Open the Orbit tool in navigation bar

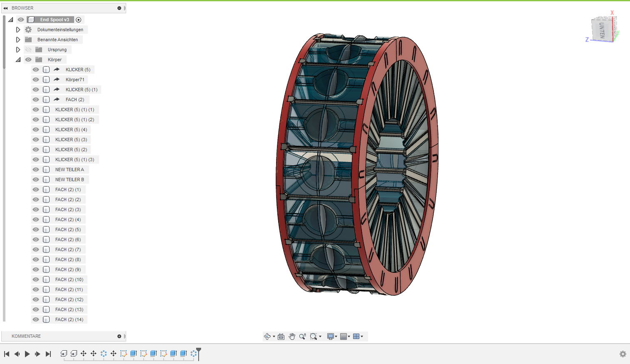(x=267, y=337)
